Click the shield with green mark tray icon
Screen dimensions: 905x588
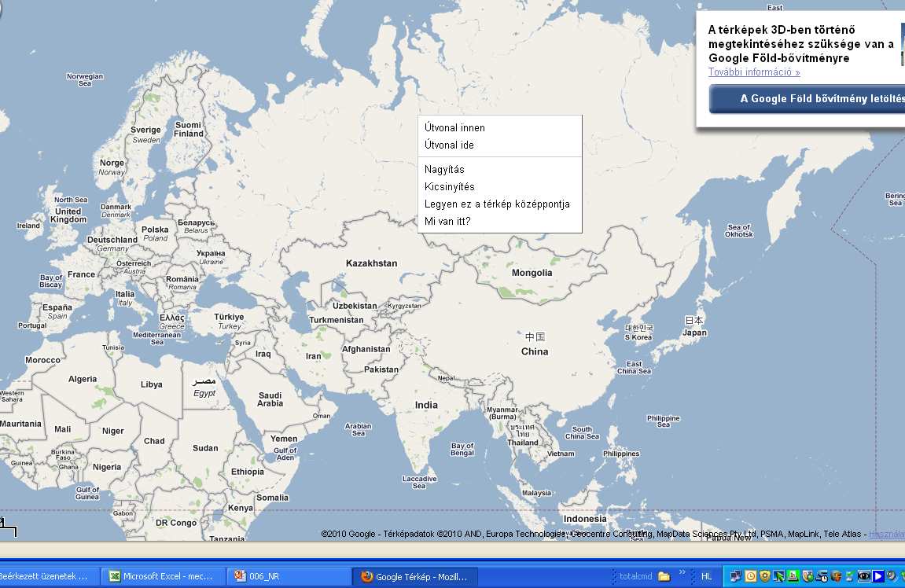click(808, 576)
